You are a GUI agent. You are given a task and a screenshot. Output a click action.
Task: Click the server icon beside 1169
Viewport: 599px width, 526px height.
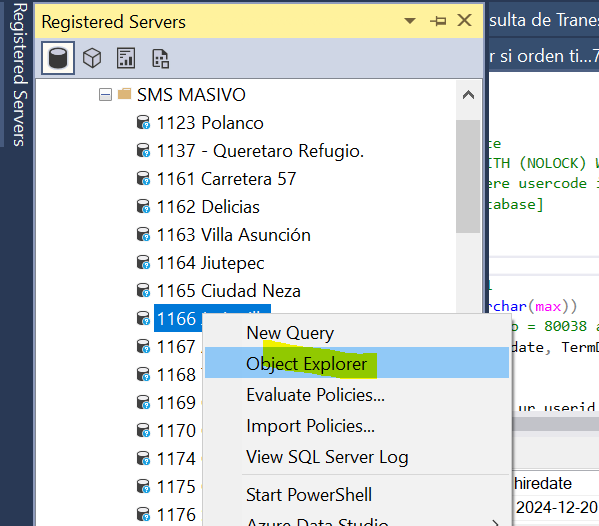pyautogui.click(x=143, y=403)
